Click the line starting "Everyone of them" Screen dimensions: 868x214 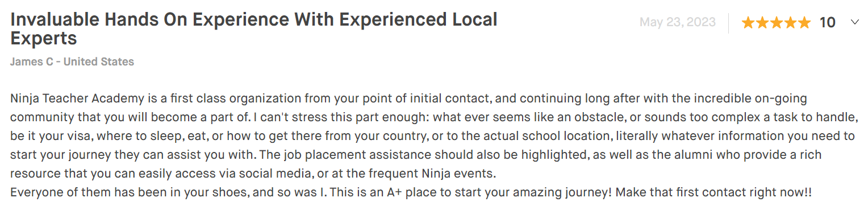click(x=411, y=192)
